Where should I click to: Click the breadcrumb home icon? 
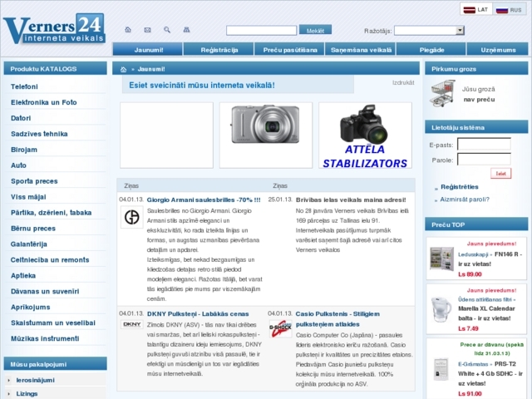(x=124, y=69)
